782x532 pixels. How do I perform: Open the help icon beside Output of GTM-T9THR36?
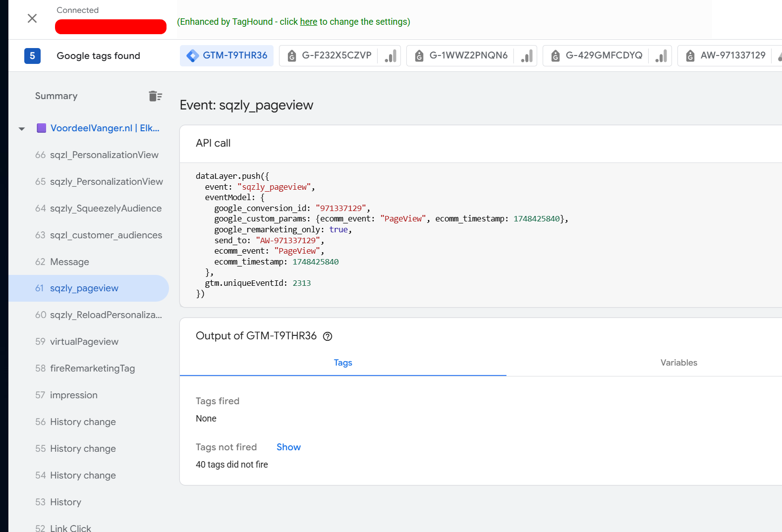[x=328, y=336]
